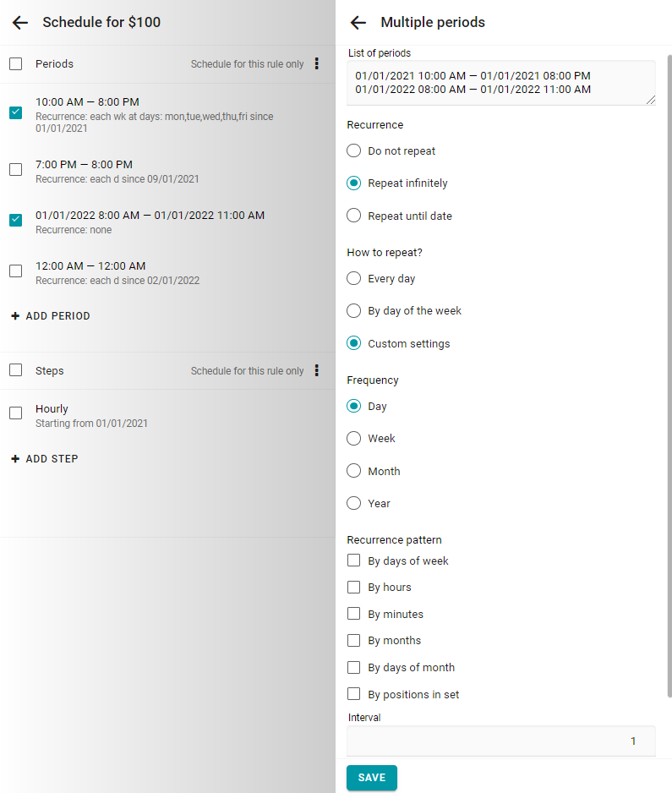The width and height of the screenshot is (672, 793).
Task: Check the Hourly step checkbox
Action: [x=16, y=413]
